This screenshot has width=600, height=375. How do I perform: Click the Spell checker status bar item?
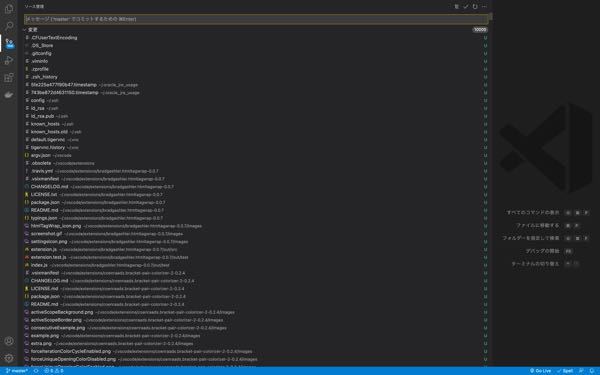coord(565,371)
